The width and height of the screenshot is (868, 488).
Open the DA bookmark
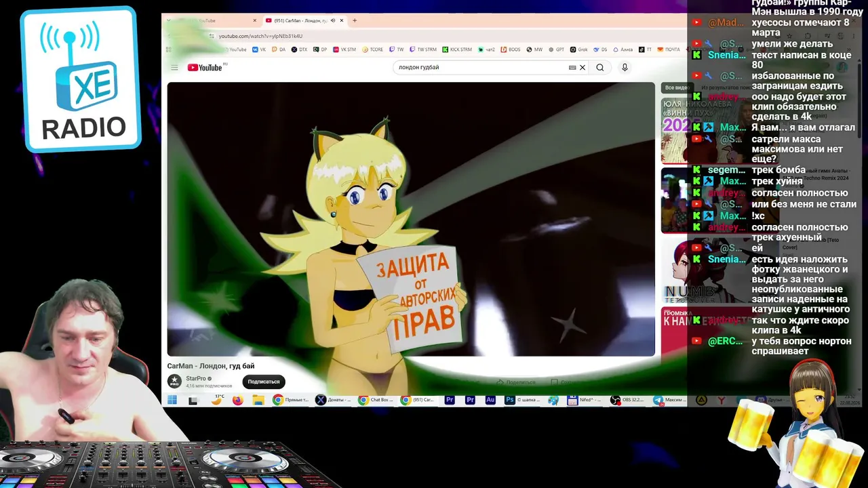(278, 49)
